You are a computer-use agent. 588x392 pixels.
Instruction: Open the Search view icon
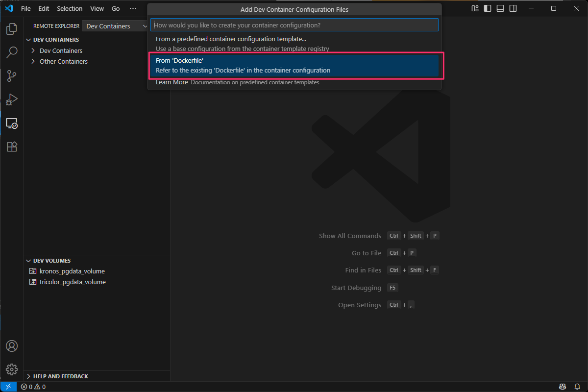(11, 52)
